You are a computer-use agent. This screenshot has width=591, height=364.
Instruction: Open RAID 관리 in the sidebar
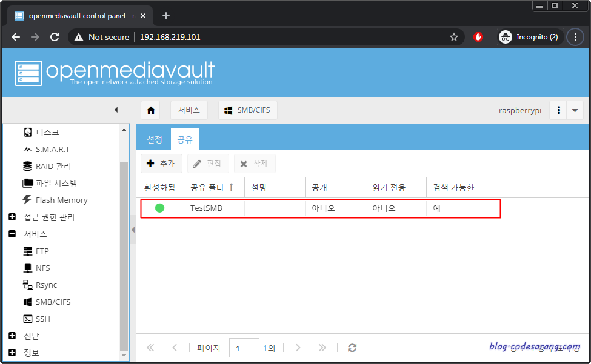[x=47, y=166]
